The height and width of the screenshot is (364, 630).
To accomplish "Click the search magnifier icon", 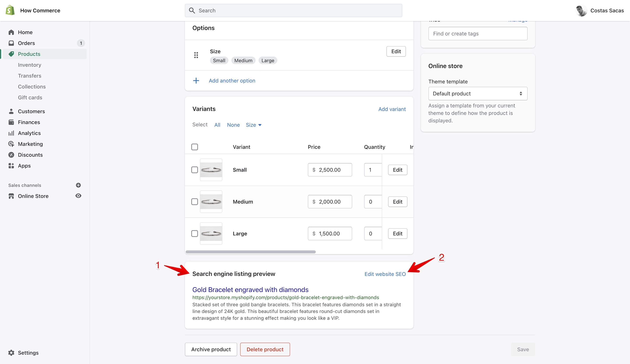I will click(x=192, y=10).
